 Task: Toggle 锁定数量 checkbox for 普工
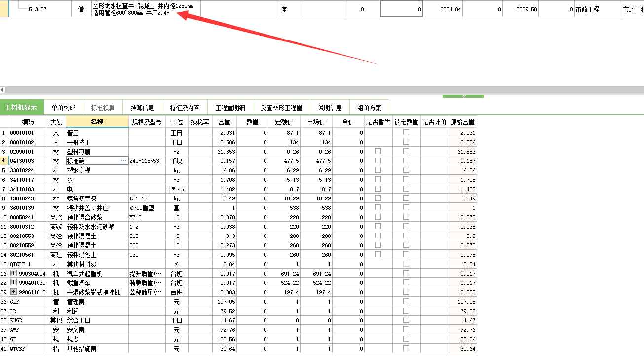[x=406, y=132]
